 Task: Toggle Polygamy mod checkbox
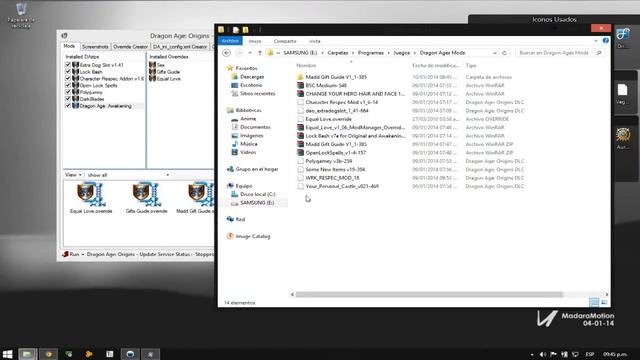click(x=68, y=92)
